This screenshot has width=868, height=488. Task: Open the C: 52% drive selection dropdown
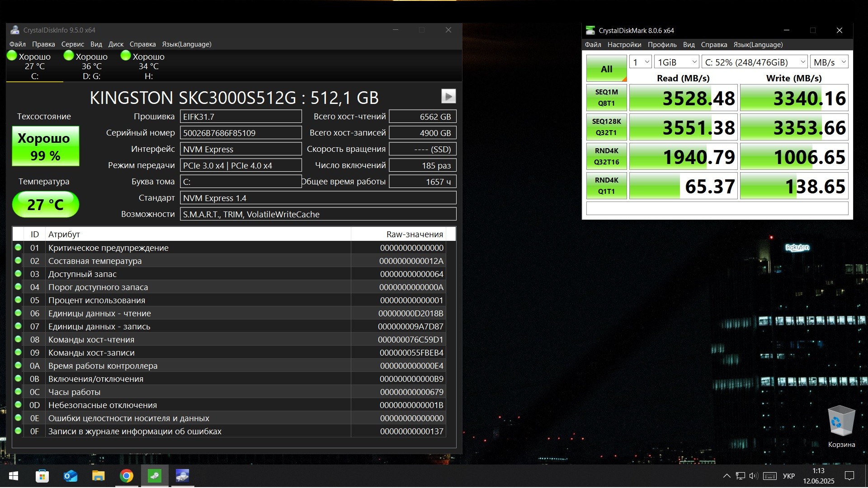tap(755, 62)
